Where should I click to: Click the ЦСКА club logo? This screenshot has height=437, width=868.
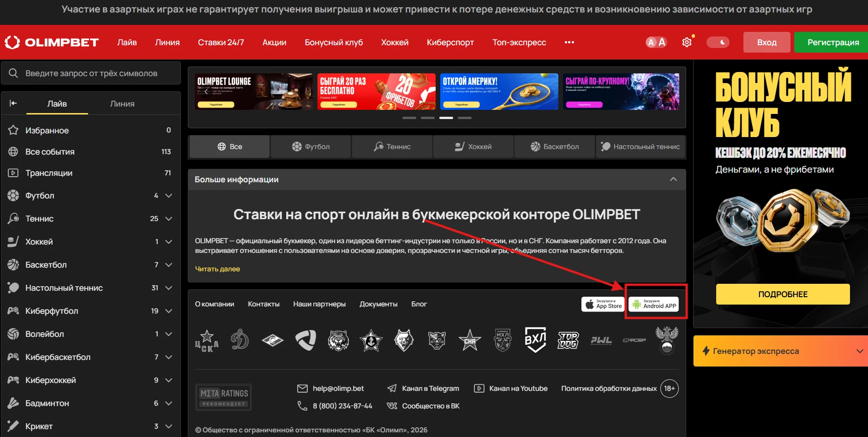click(207, 341)
